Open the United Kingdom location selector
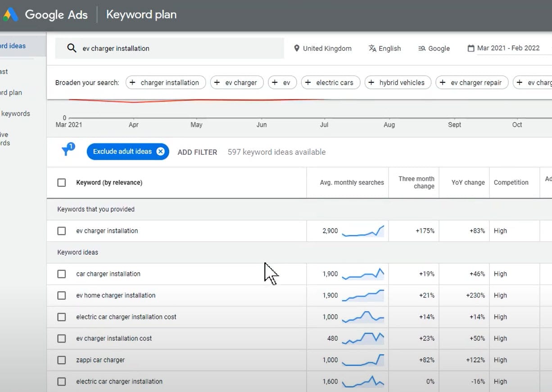 (323, 48)
